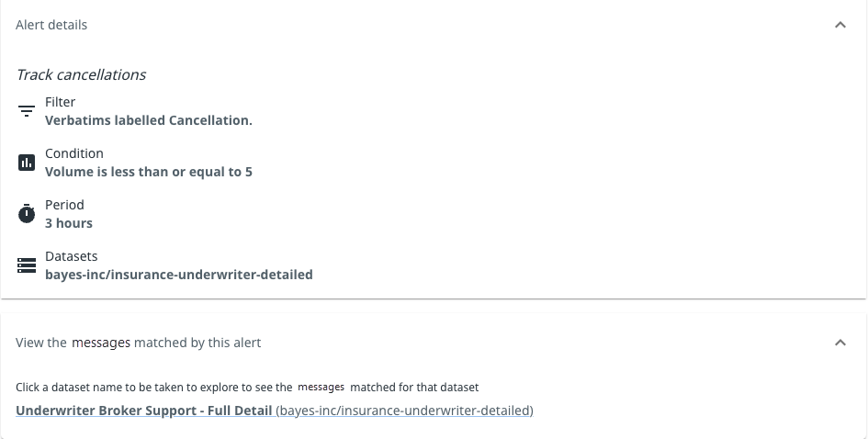Select the Verbatims labelled Cancellation text
The image size is (868, 439).
pos(148,120)
